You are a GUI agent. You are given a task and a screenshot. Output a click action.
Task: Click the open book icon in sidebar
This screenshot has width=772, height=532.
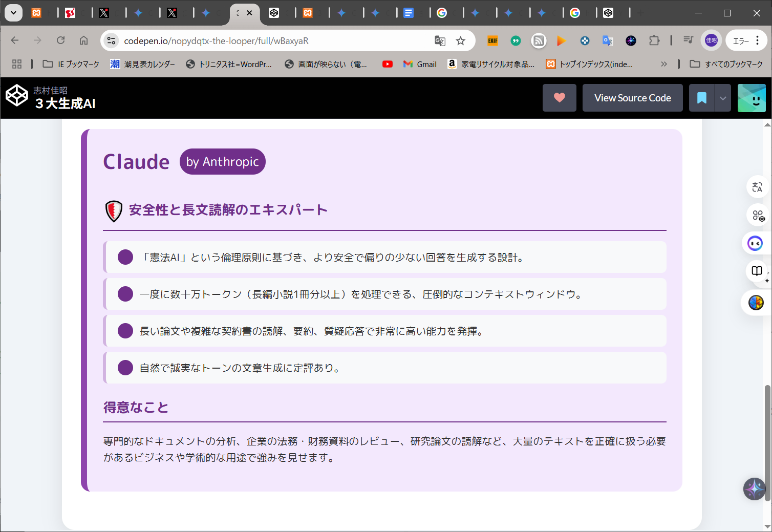pyautogui.click(x=757, y=271)
